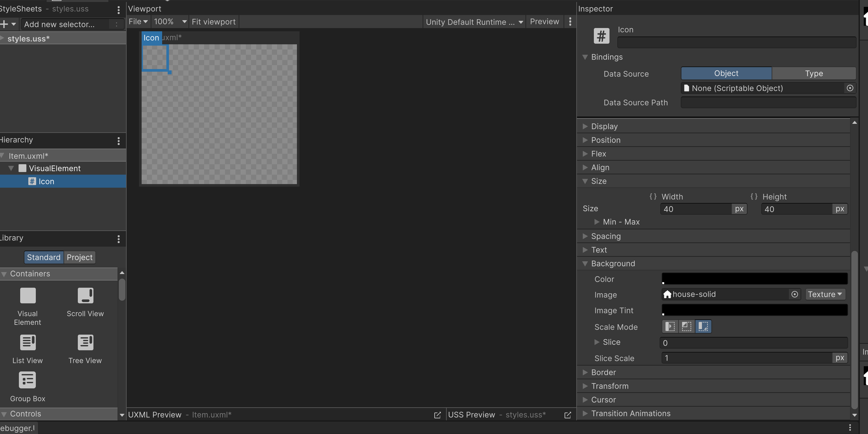Open the object picker for the house-solid image

[x=794, y=294]
